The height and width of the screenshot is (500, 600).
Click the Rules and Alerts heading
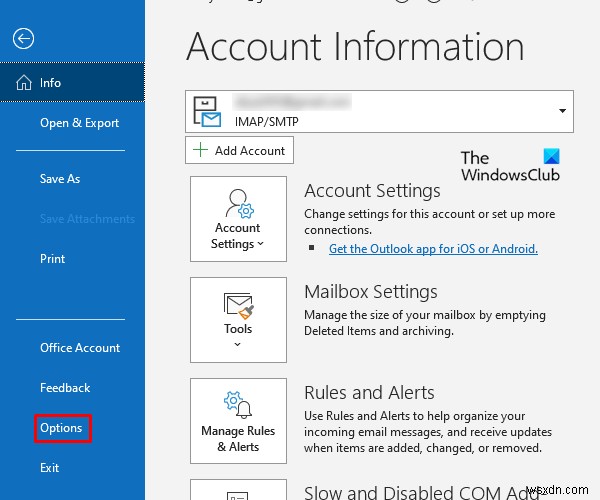pos(369,393)
